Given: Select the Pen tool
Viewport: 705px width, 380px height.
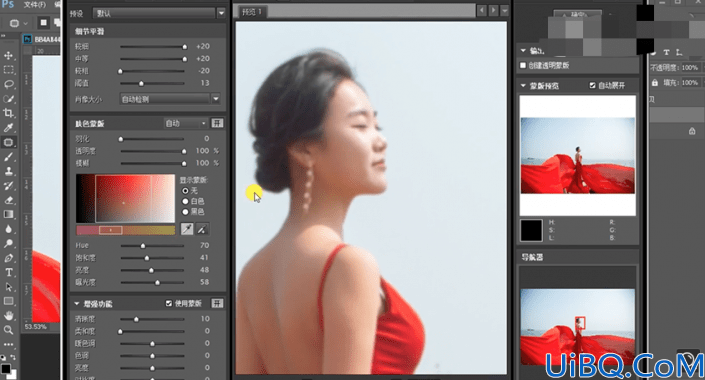Looking at the screenshot, I should (8, 258).
